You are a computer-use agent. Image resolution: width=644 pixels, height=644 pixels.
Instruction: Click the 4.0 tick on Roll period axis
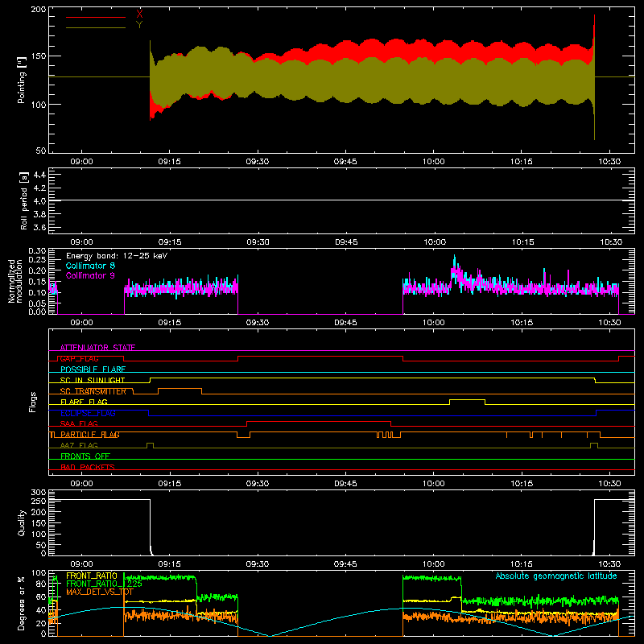click(39, 200)
